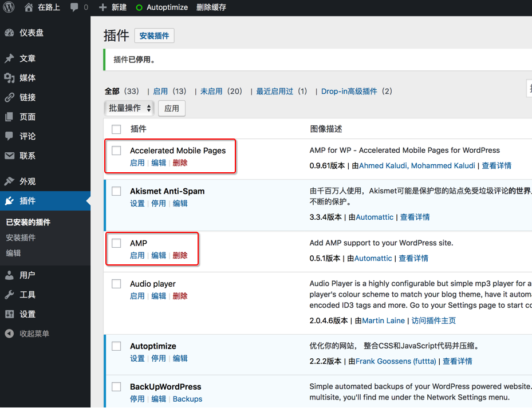Click the plus icon for 新建

pos(103,7)
